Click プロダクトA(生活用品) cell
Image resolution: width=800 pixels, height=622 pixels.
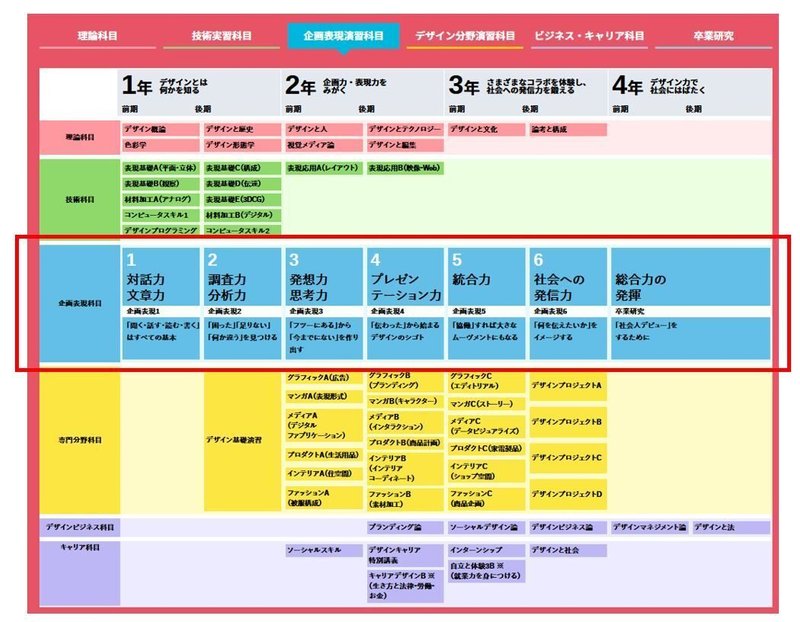click(x=324, y=455)
